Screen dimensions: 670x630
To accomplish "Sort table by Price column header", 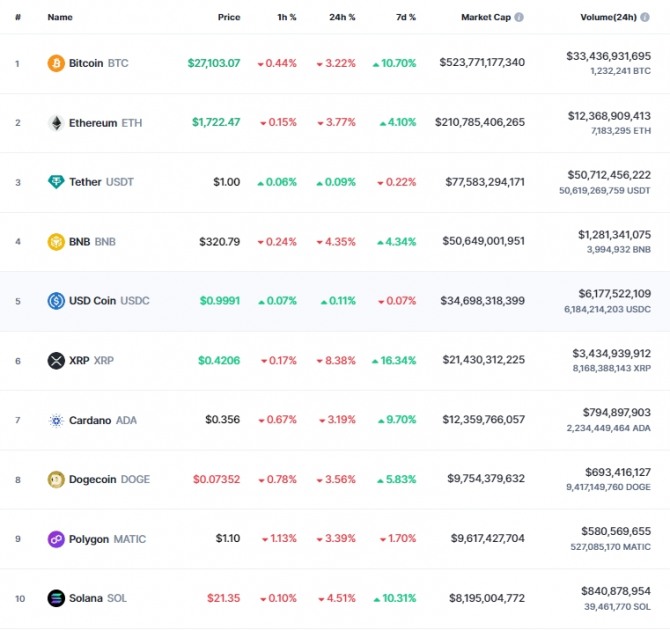I will (229, 18).
